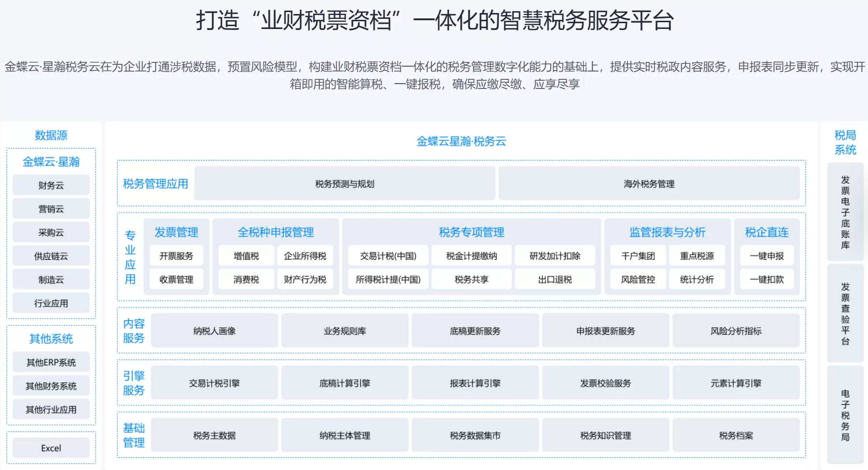Click the 其他ERP系统 box
The height and width of the screenshot is (470, 868).
(51, 363)
